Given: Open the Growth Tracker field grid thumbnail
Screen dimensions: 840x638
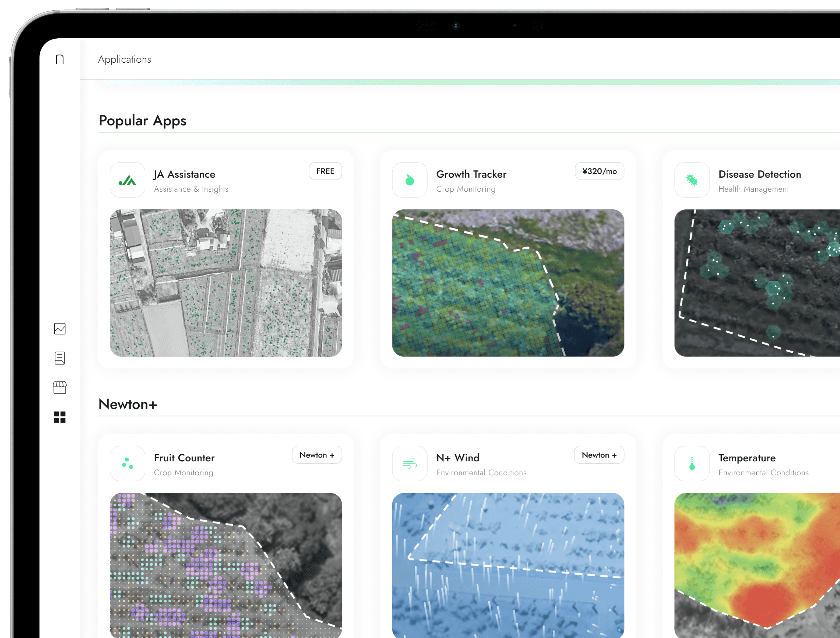Looking at the screenshot, I should pyautogui.click(x=508, y=283).
